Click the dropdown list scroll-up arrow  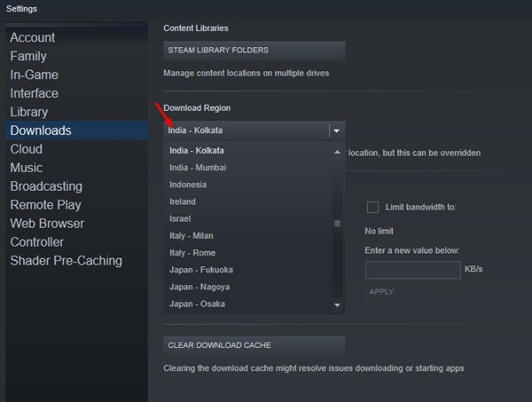(x=337, y=152)
